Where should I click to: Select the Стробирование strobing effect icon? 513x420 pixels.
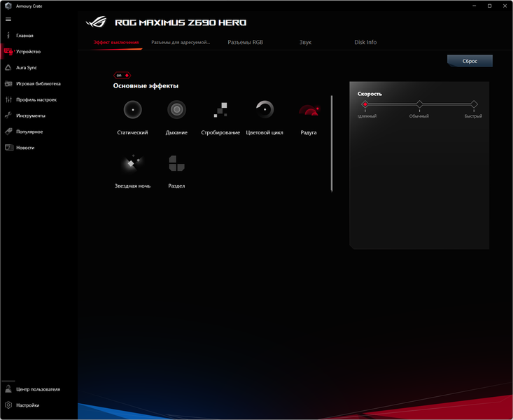pyautogui.click(x=220, y=110)
